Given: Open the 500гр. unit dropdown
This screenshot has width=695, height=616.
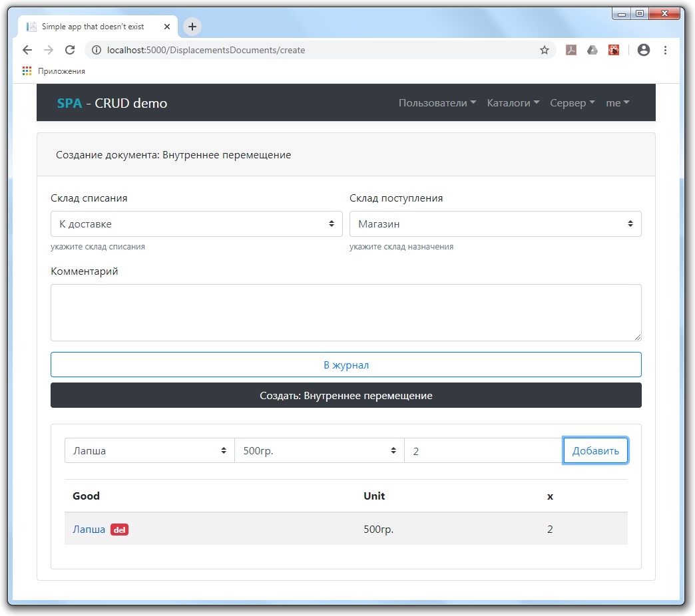Looking at the screenshot, I should pos(319,450).
